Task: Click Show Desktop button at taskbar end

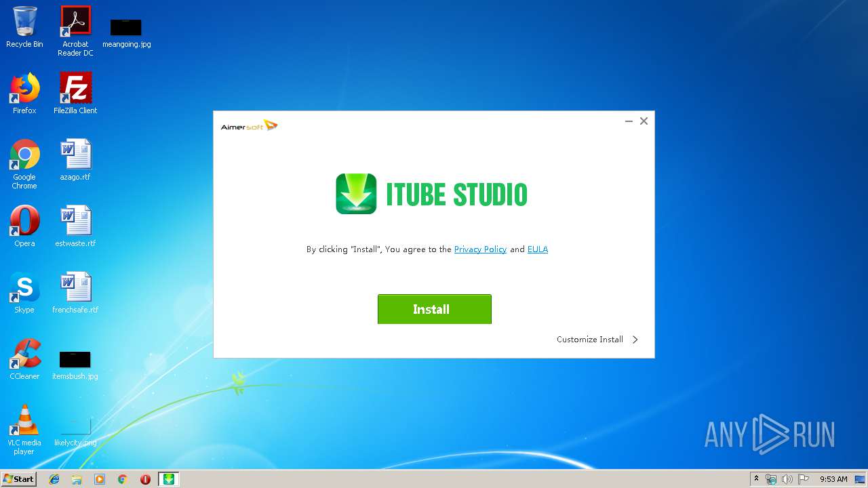Action: pos(861,479)
